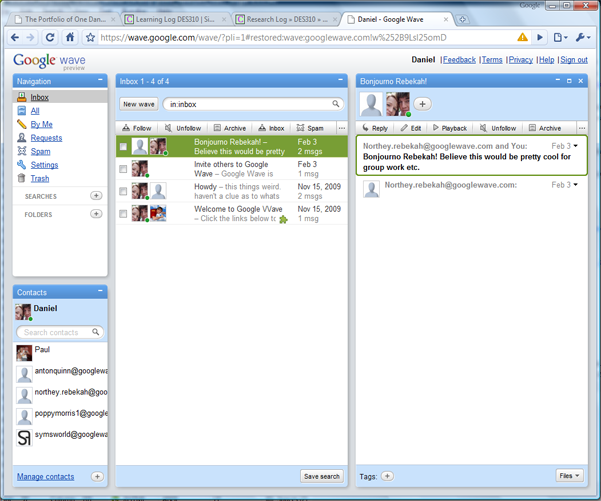Open the Feedback link
The height and width of the screenshot is (501, 601).
point(459,60)
